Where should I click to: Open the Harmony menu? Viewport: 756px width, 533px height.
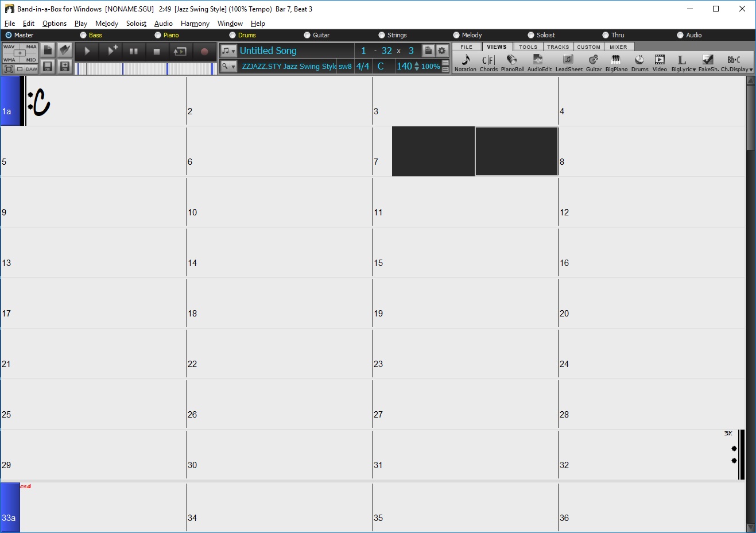195,24
